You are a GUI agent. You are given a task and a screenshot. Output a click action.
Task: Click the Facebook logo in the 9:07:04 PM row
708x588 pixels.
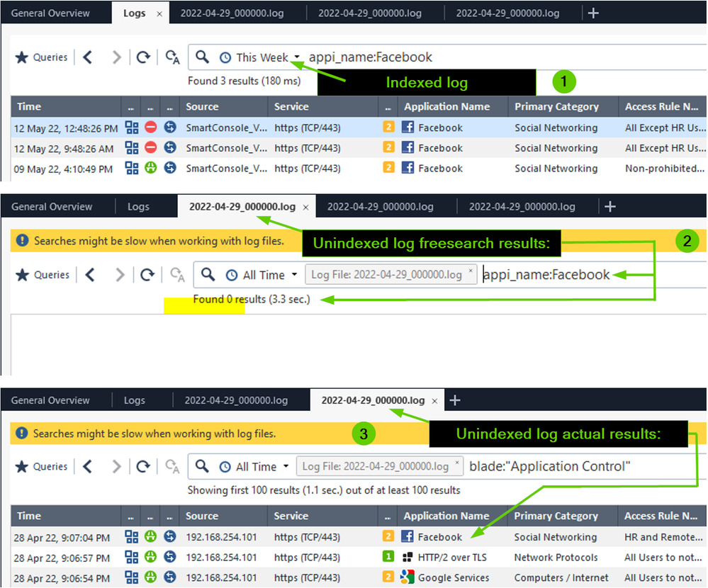point(408,536)
